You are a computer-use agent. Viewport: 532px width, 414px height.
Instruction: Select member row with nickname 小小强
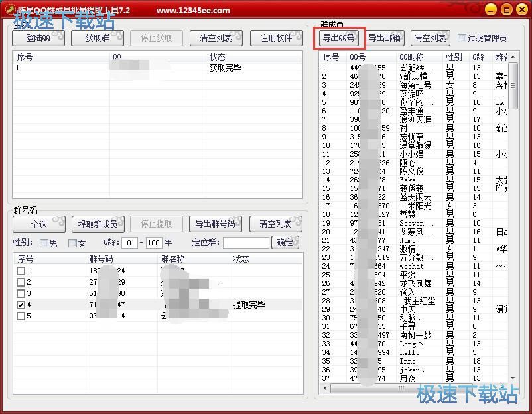click(x=414, y=154)
